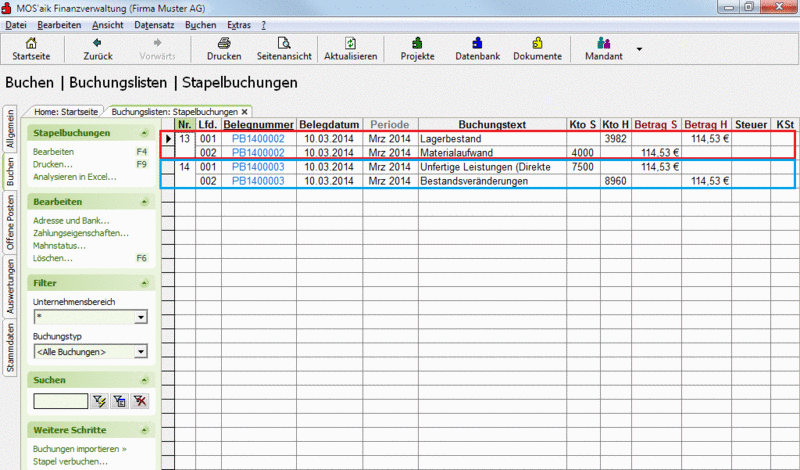Screen dimensions: 800x470
Task: Switch to Allgemein vertical side tab
Action: pyautogui.click(x=10, y=129)
